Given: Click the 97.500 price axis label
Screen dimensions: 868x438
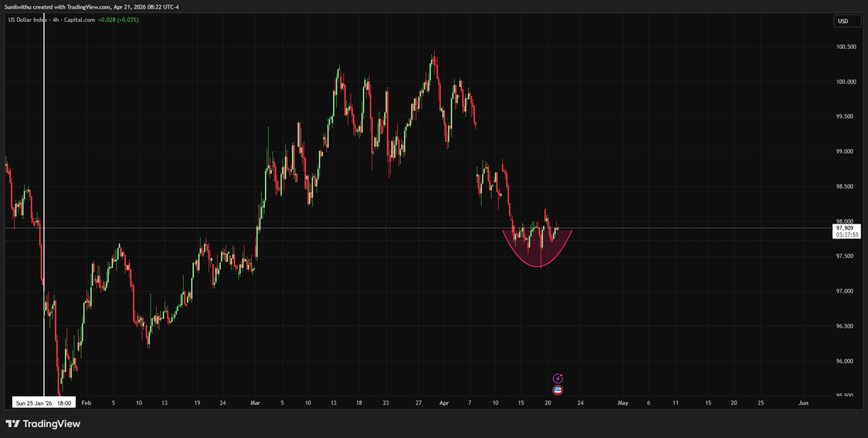Looking at the screenshot, I should pos(846,256).
